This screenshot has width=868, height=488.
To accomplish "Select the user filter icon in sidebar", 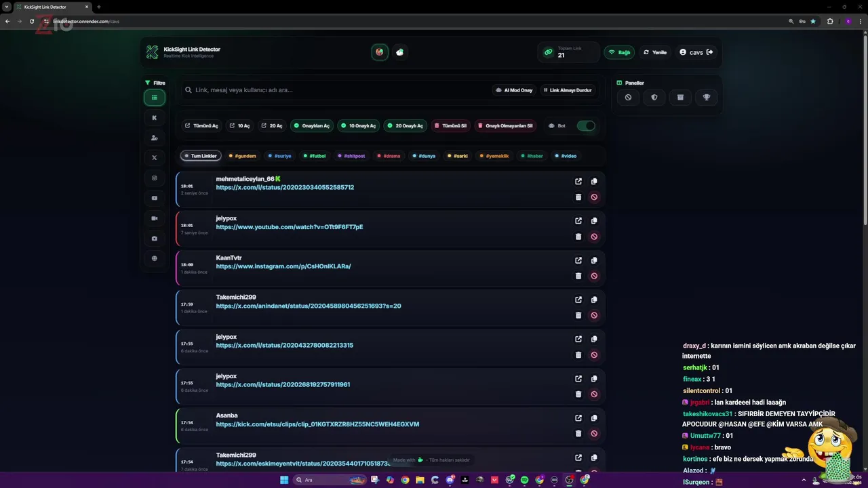I will [x=155, y=138].
